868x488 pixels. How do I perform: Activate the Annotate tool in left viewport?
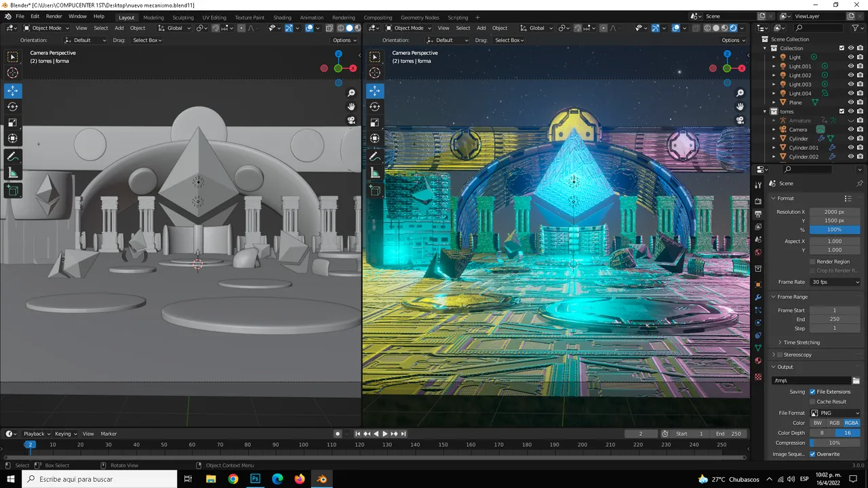[13, 157]
